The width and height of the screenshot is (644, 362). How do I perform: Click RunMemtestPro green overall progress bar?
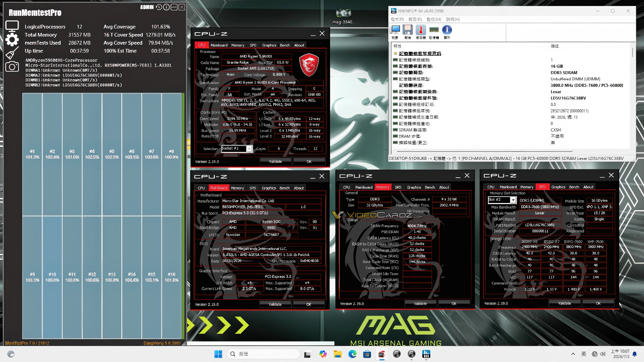pos(183,216)
